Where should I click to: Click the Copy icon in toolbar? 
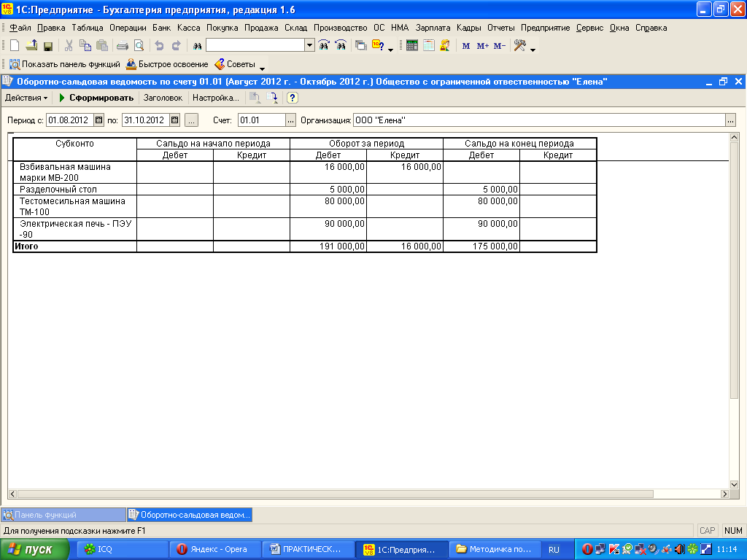(x=85, y=46)
